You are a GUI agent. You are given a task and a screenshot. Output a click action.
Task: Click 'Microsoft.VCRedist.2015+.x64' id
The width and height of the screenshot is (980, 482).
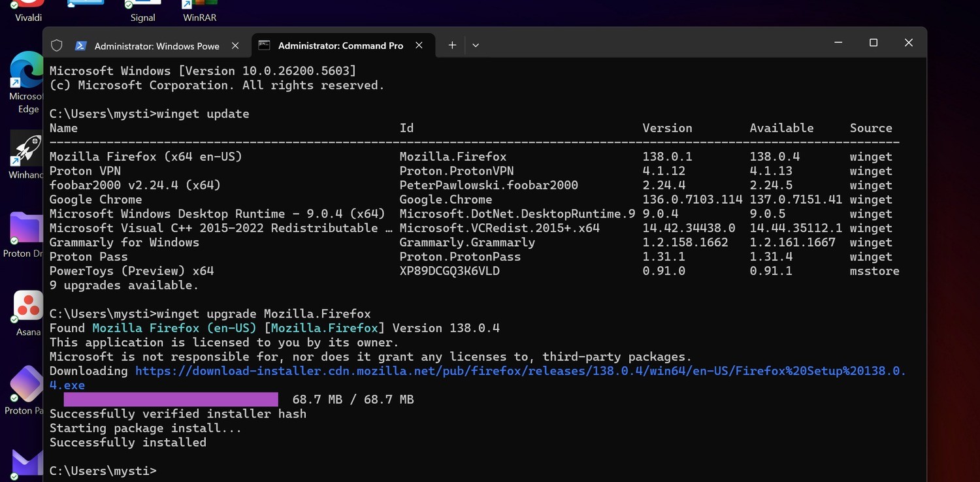[x=500, y=229]
